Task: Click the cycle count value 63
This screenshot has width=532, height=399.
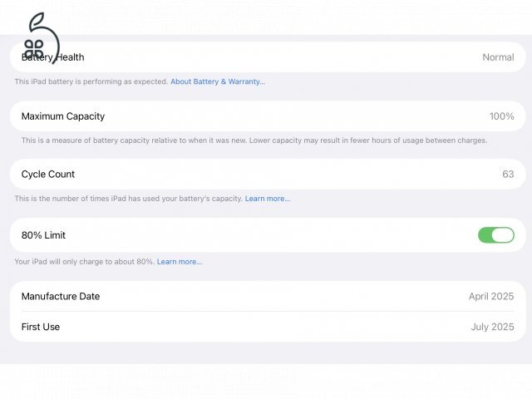Action: pyautogui.click(x=508, y=175)
